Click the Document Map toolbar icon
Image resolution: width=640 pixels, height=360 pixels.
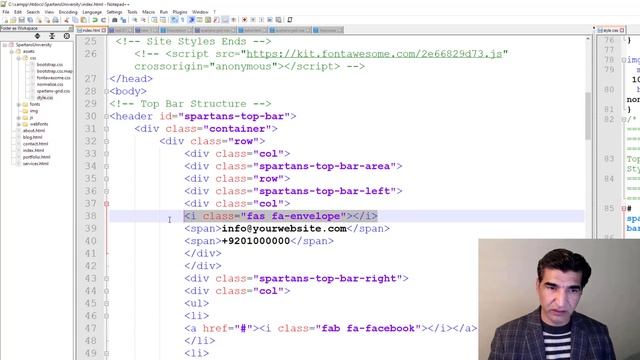[208, 20]
